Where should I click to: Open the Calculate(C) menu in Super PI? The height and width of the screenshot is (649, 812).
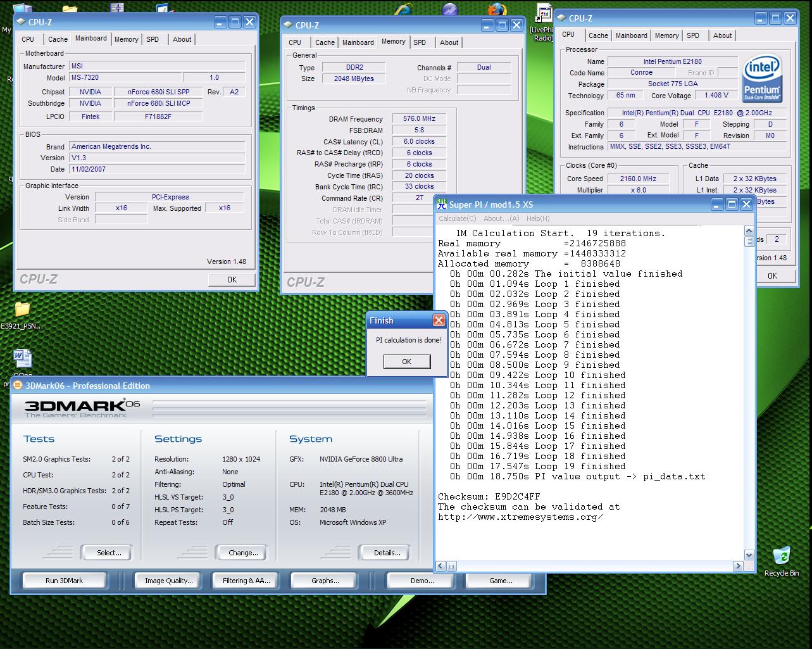[458, 218]
